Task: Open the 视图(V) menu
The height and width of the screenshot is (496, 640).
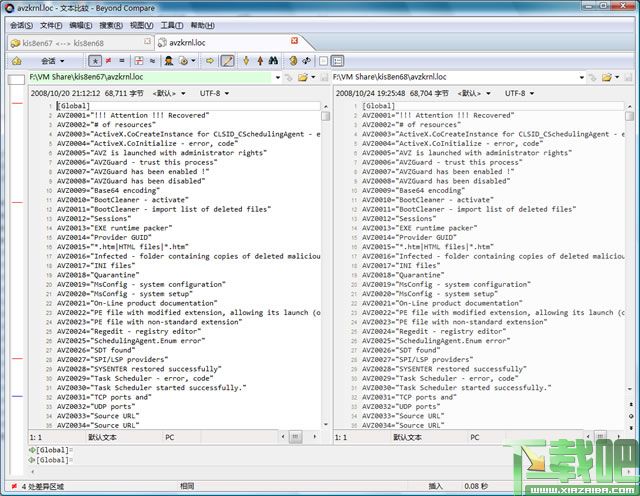Action: (142, 25)
